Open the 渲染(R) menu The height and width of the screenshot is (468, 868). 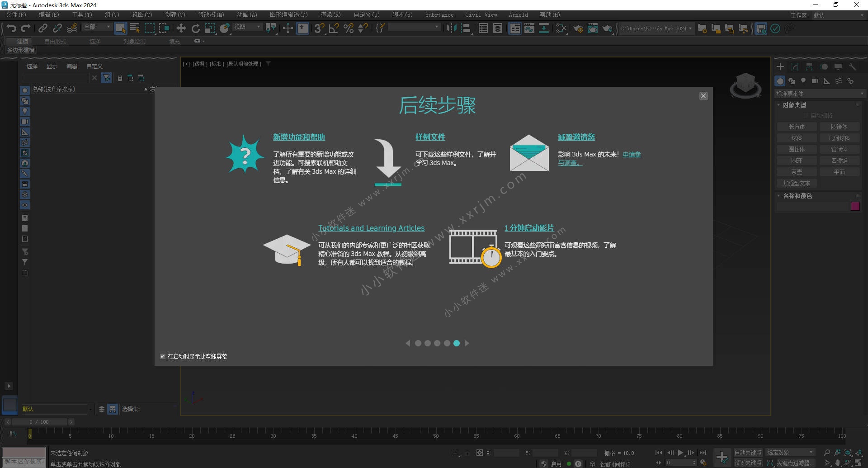pos(330,15)
